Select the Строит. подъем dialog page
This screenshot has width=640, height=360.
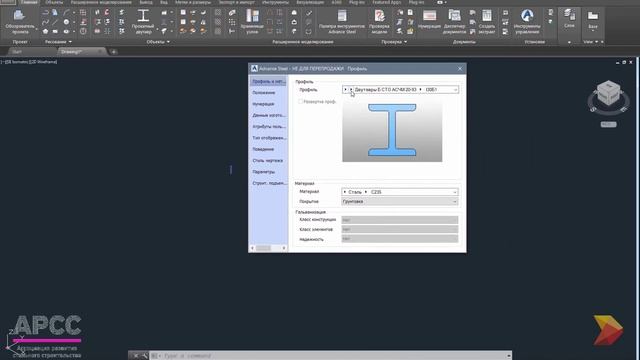268,183
